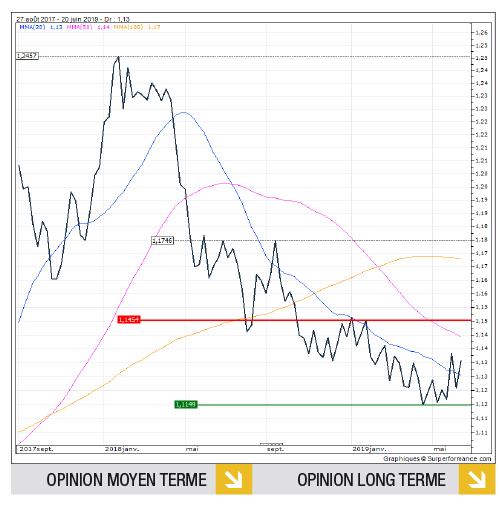Click the 2019janv. axis label

tap(369, 449)
